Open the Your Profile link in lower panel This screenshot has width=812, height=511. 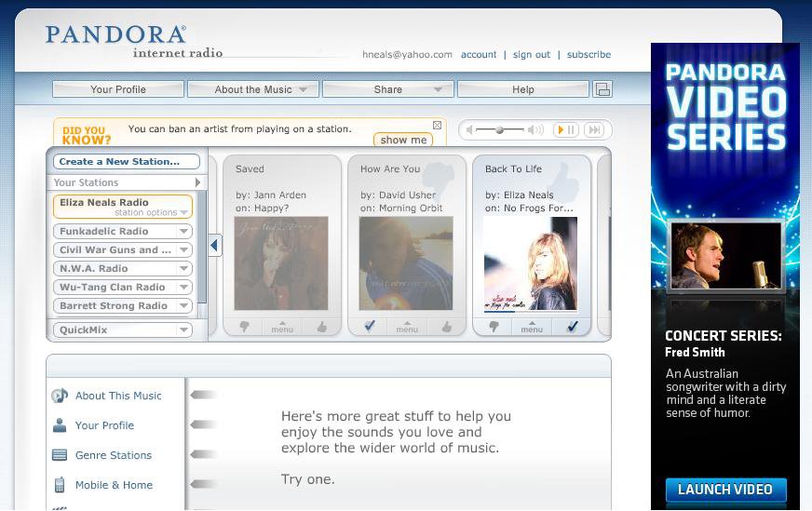[104, 425]
